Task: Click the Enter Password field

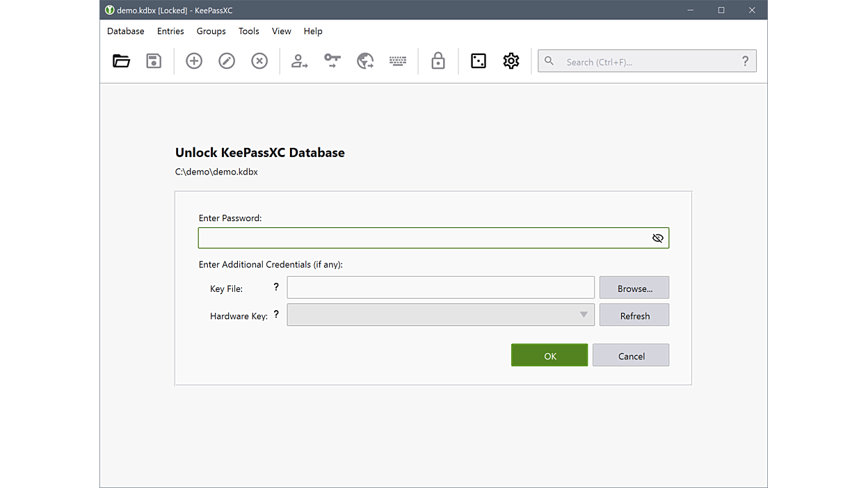Action: 423,238
